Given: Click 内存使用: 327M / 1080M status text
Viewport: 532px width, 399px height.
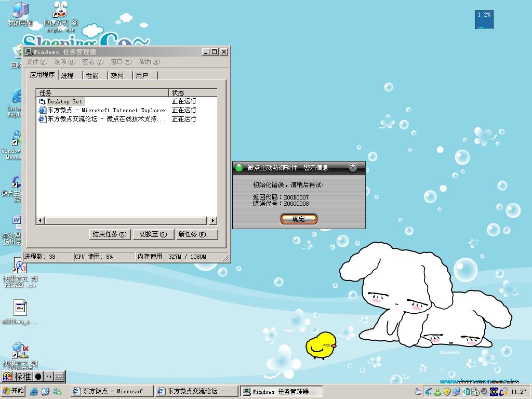Looking at the screenshot, I should coord(171,257).
